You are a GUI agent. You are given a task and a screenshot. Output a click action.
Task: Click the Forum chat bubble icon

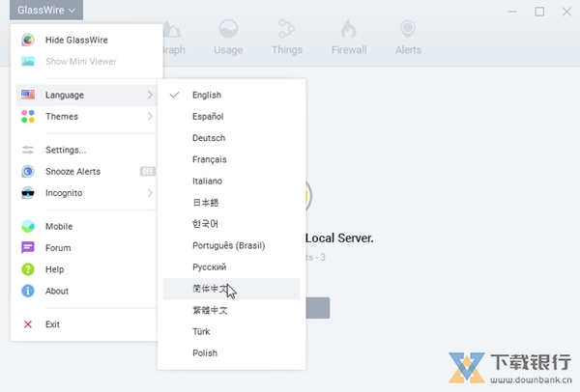point(28,247)
